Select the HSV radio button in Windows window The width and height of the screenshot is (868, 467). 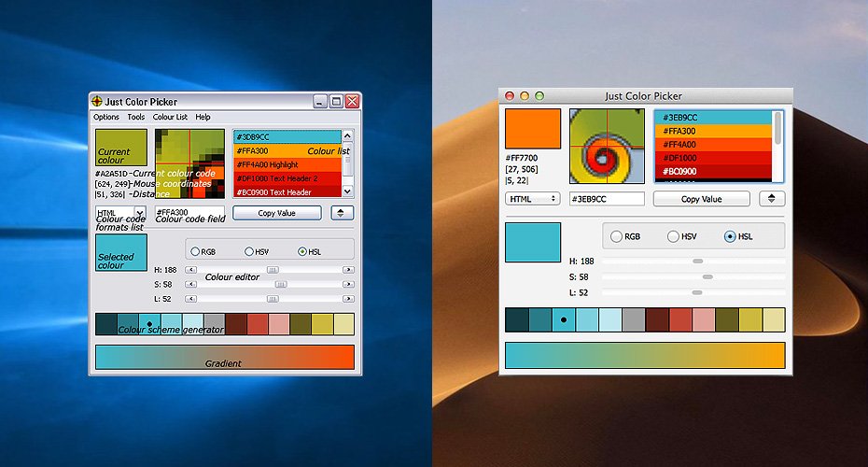coord(249,251)
